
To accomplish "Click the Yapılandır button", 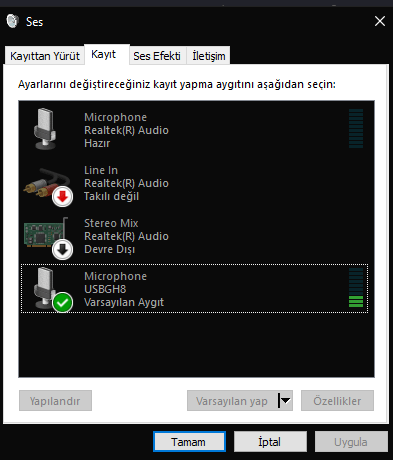I will pos(55,401).
